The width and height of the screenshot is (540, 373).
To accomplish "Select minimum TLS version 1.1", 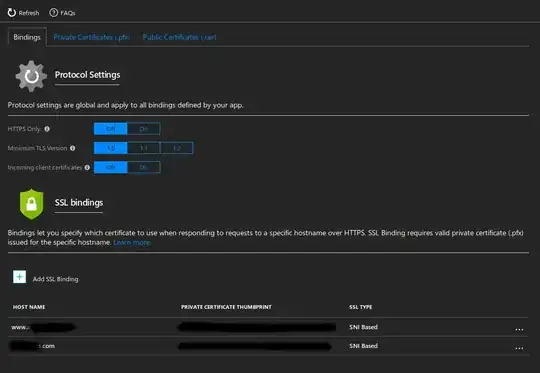I will pyautogui.click(x=144, y=148).
